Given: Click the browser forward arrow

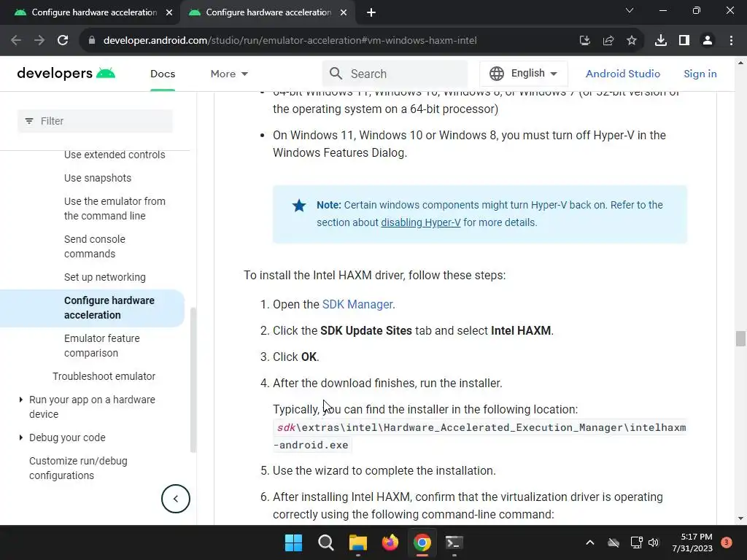Looking at the screenshot, I should (x=39, y=41).
